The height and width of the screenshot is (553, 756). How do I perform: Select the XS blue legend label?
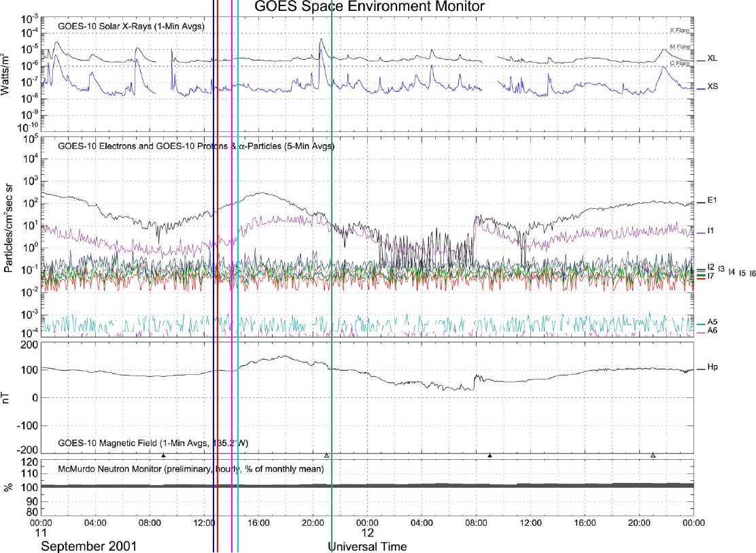coord(712,88)
